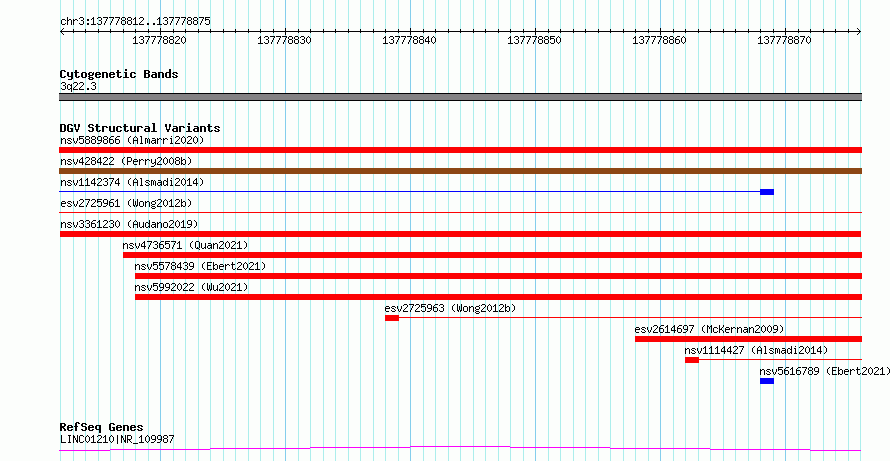Click the RefSeq Genes track title

coord(102,427)
